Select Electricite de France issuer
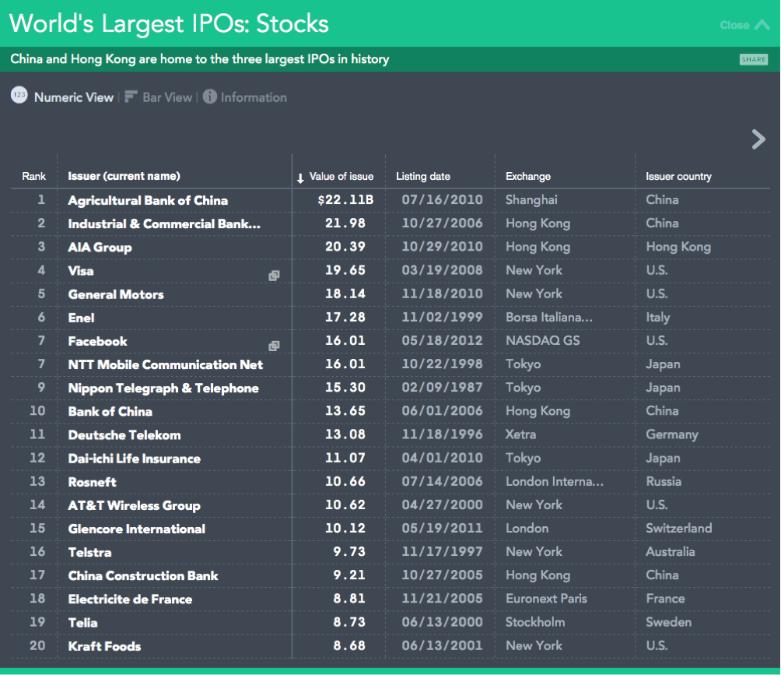 pyautogui.click(x=130, y=599)
